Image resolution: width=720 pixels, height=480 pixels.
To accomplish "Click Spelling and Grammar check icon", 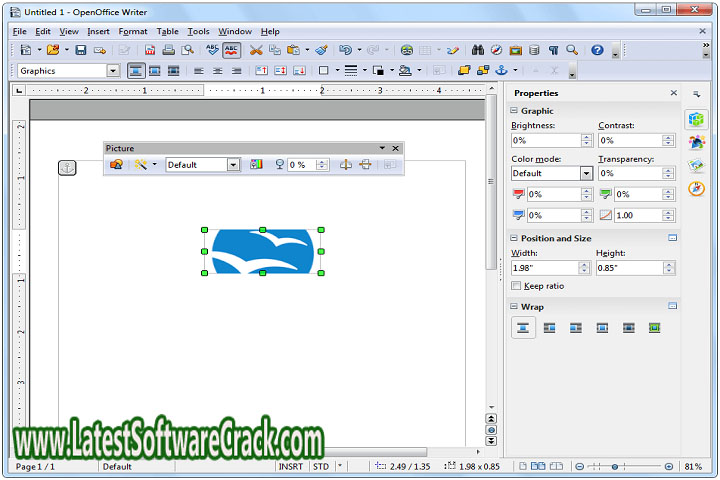I will [x=212, y=50].
